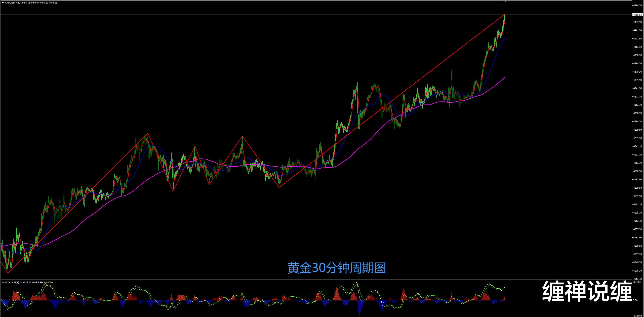Click the right end of blue moving average
The height and width of the screenshot is (317, 644).
click(x=505, y=38)
